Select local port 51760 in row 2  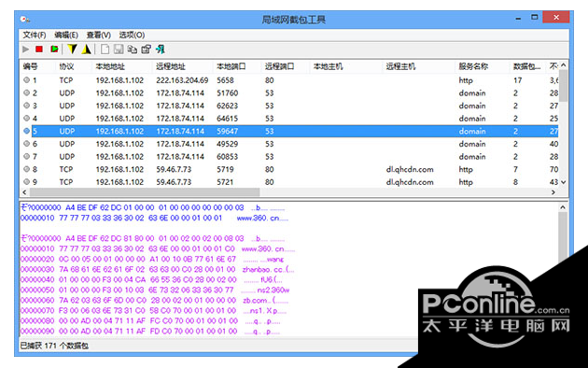point(227,93)
